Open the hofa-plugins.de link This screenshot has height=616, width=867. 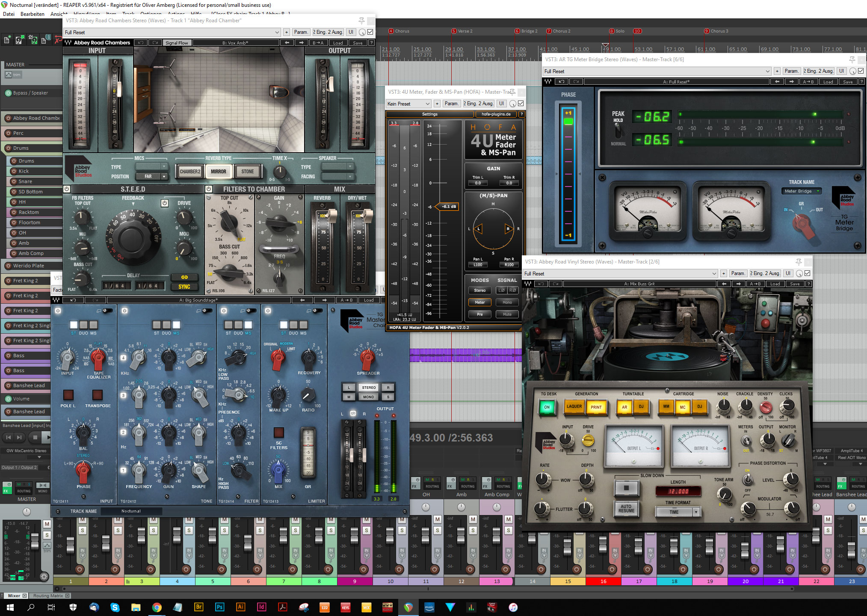[496, 114]
